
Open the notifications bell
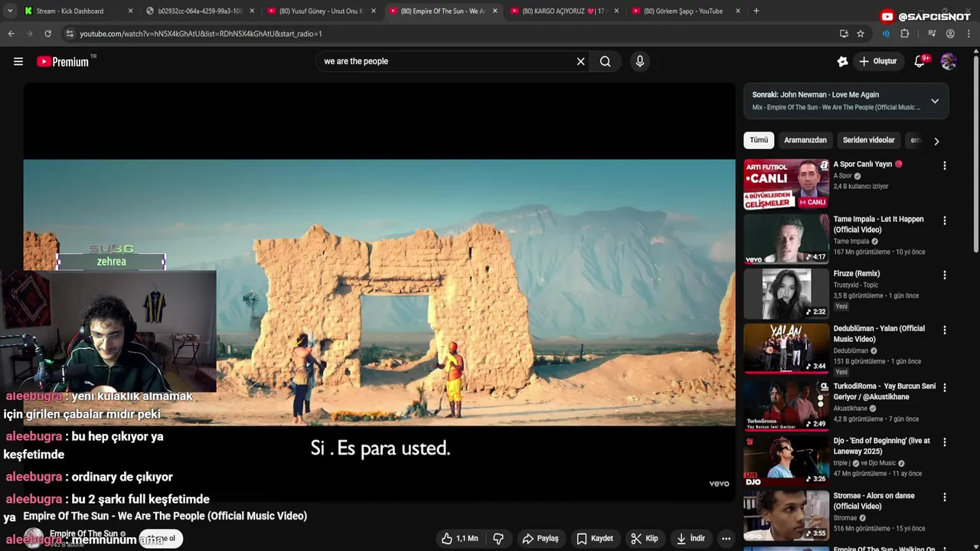tap(920, 61)
